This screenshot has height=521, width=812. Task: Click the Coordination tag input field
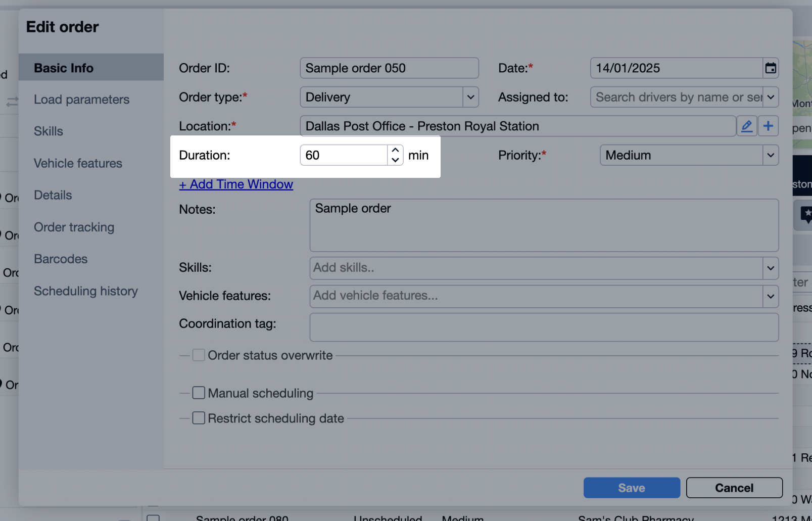coord(544,327)
